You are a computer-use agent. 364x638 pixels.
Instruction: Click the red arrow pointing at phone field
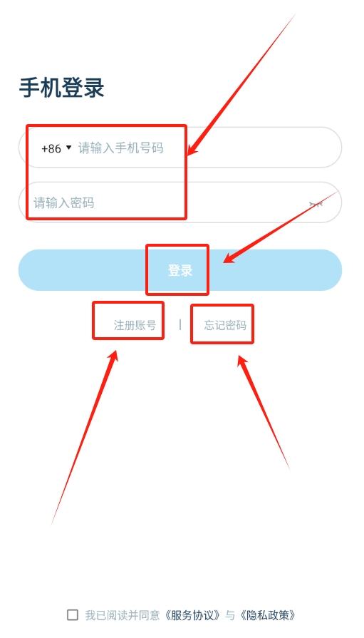pos(241,84)
